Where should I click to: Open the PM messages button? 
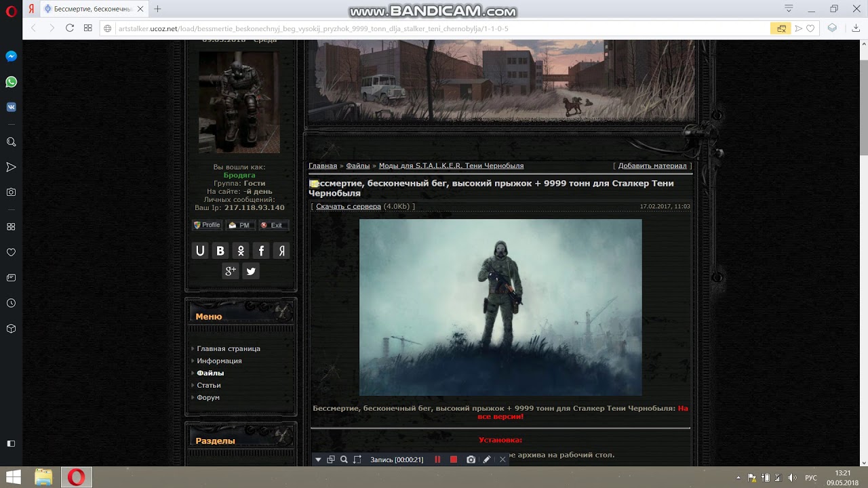pos(239,225)
